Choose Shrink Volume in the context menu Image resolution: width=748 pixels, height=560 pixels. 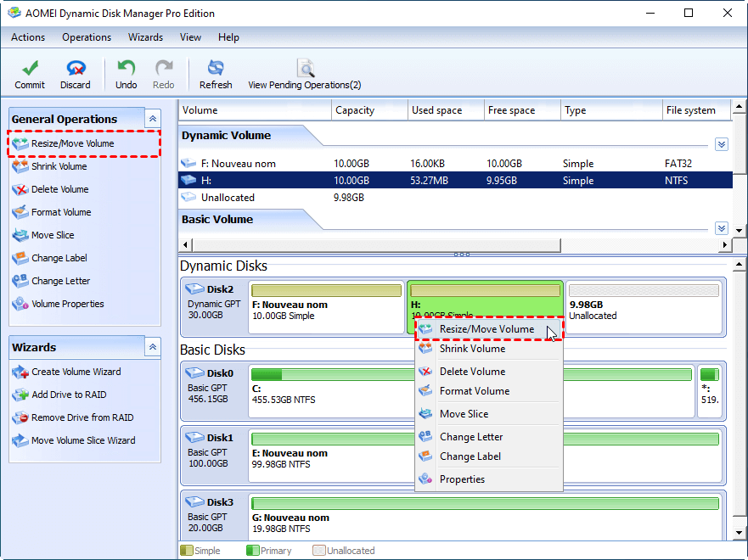coord(489,349)
